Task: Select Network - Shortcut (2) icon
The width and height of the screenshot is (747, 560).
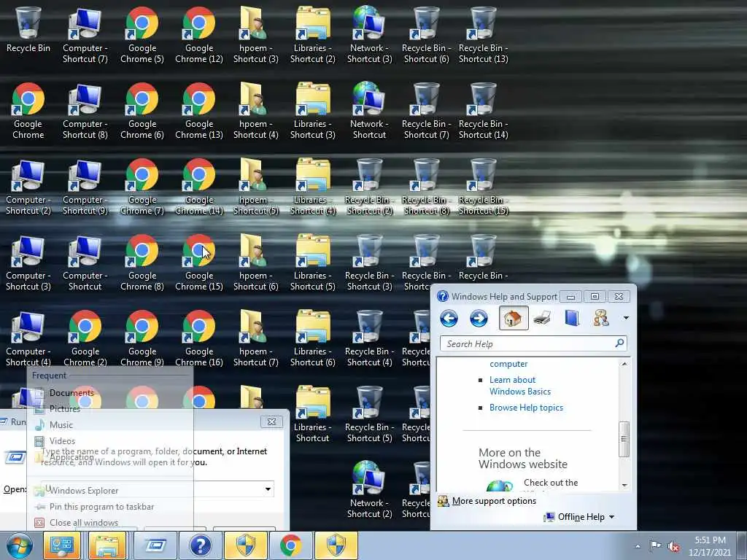Action: (369, 490)
